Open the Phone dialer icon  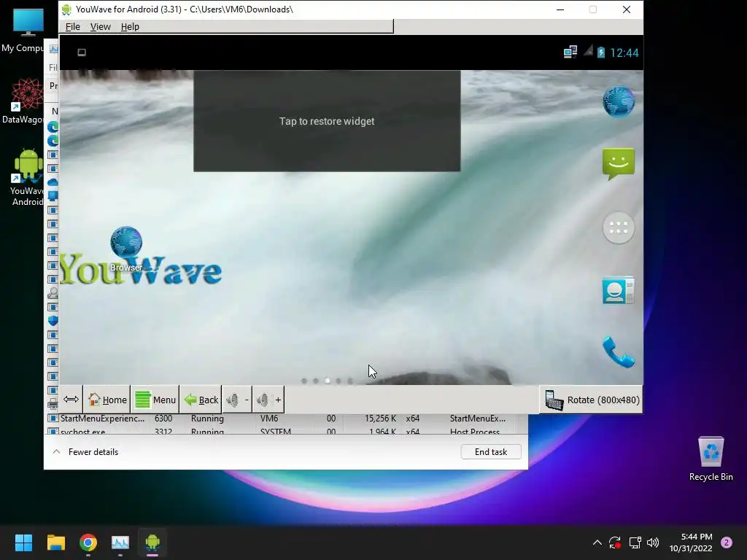point(619,352)
